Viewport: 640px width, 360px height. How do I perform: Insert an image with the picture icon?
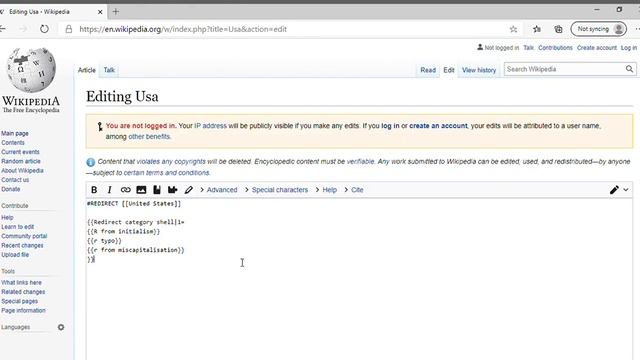(141, 190)
